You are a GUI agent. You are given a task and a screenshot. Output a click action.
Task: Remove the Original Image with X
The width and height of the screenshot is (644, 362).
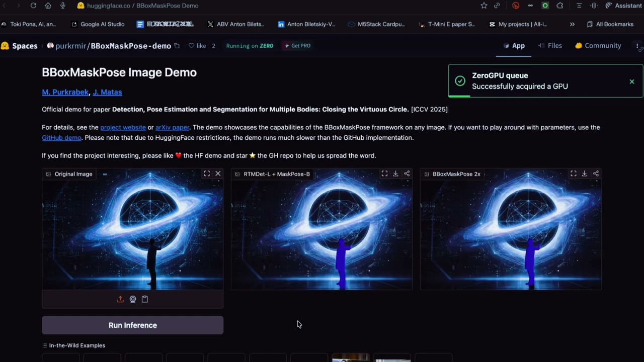click(218, 173)
